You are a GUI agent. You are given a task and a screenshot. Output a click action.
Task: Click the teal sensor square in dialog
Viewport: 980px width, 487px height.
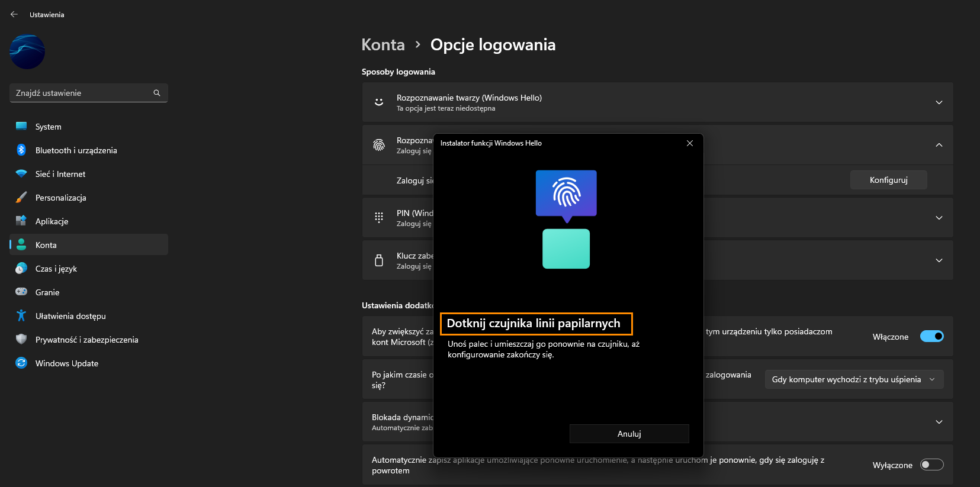pyautogui.click(x=566, y=249)
